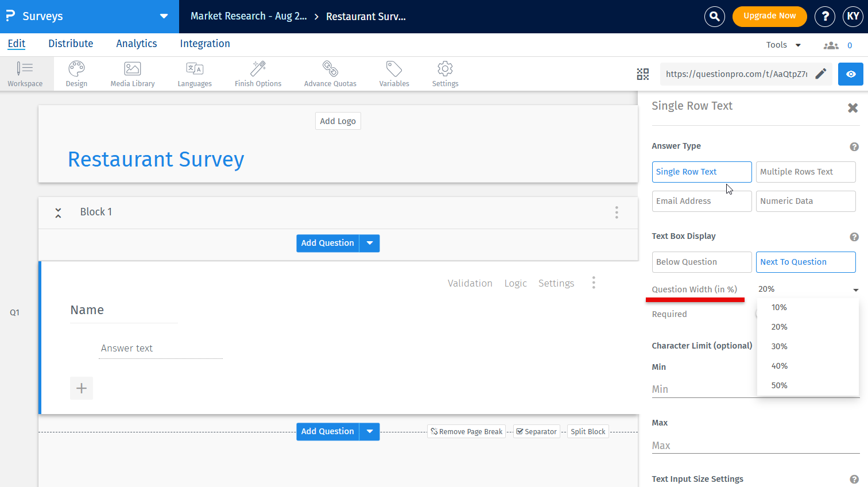Click Split Block below the question

coord(587,431)
